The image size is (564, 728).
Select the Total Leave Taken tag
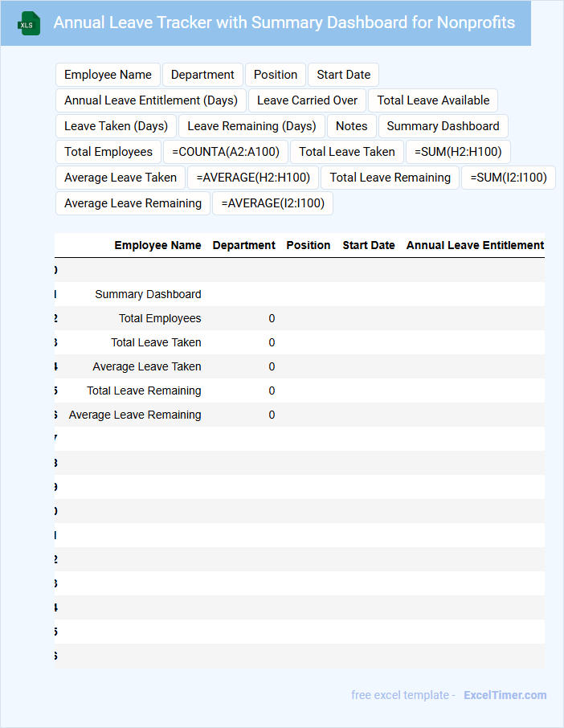click(x=347, y=152)
